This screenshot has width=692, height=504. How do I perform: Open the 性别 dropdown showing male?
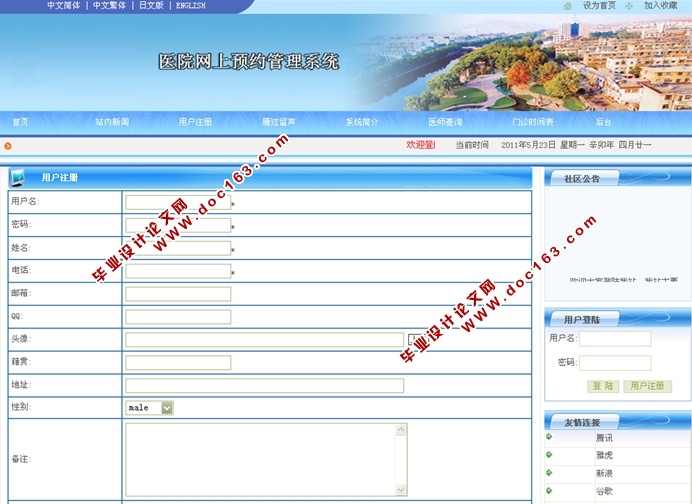point(150,408)
